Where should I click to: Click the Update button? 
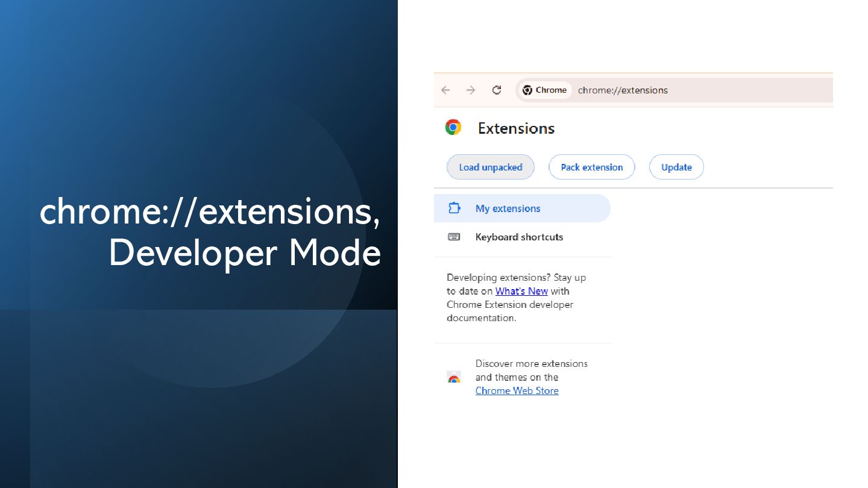676,167
